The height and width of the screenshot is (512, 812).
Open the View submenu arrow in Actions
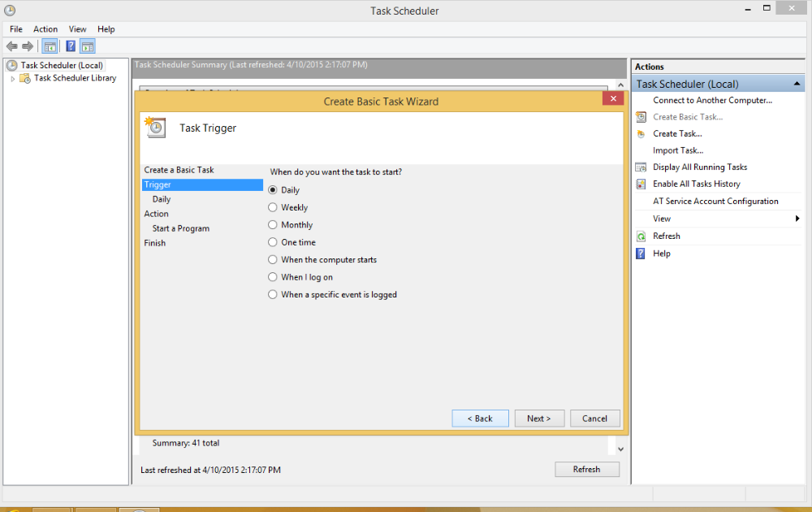[797, 219]
